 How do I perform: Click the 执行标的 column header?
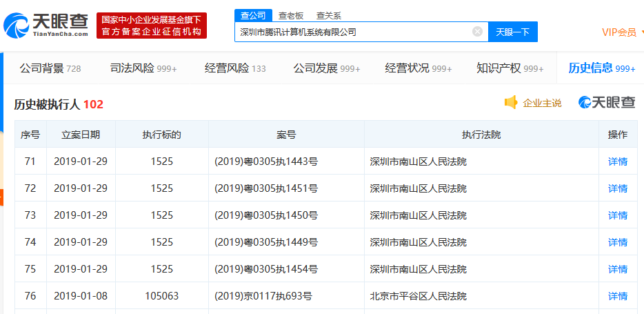(x=162, y=135)
